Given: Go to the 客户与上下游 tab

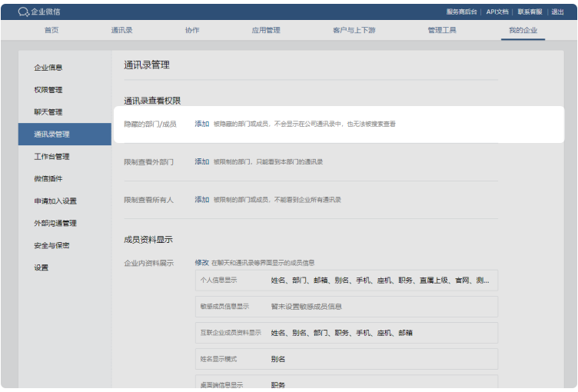Looking at the screenshot, I should [354, 30].
